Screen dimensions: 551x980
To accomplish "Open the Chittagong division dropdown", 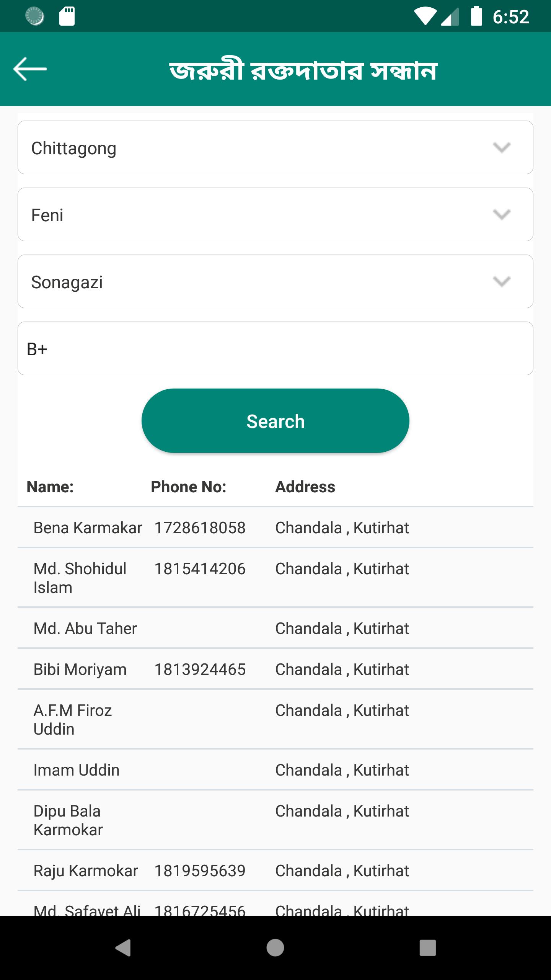I will (x=275, y=148).
